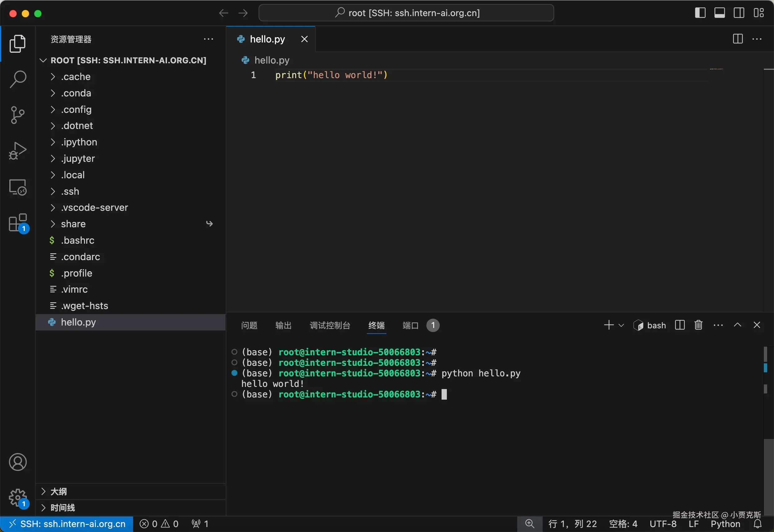Split the editor to the right
Screen dimensions: 774x532
click(738, 39)
